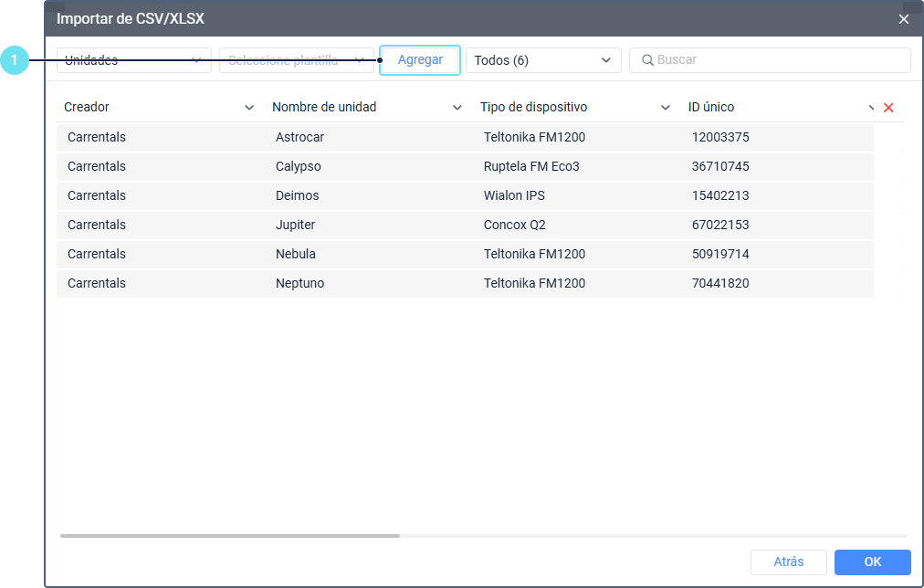This screenshot has height=588, width=924.
Task: Click inside the Buscar search field
Action: (770, 60)
